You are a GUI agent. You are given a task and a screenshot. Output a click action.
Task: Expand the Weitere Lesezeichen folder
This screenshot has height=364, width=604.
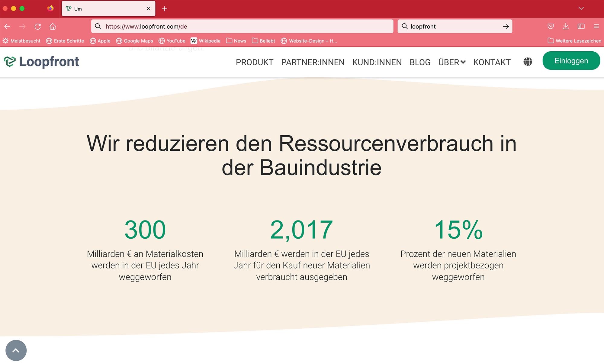[x=574, y=41]
